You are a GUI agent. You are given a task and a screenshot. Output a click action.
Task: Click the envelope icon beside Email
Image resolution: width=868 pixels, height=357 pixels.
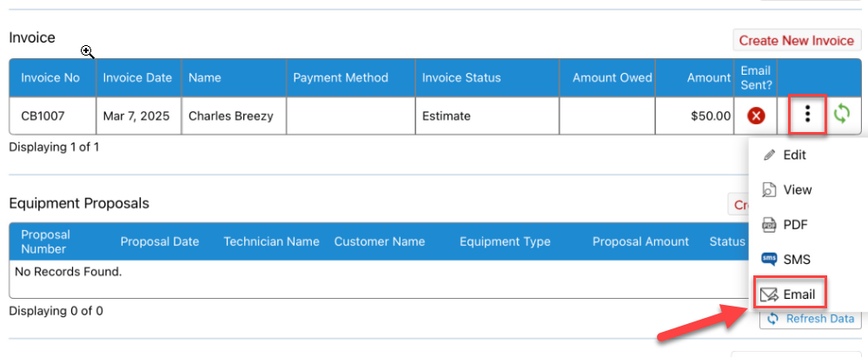769,294
